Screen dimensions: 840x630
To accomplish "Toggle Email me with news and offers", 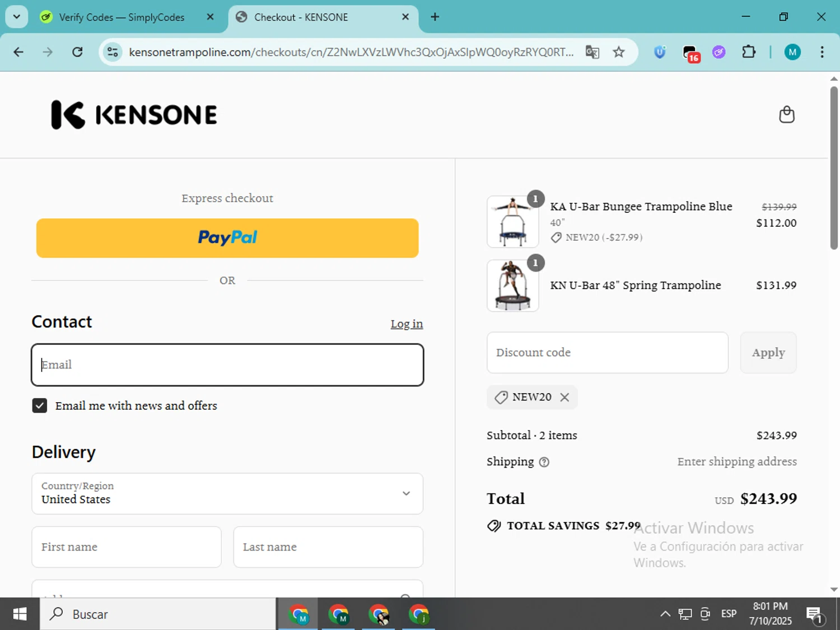I will (x=40, y=405).
